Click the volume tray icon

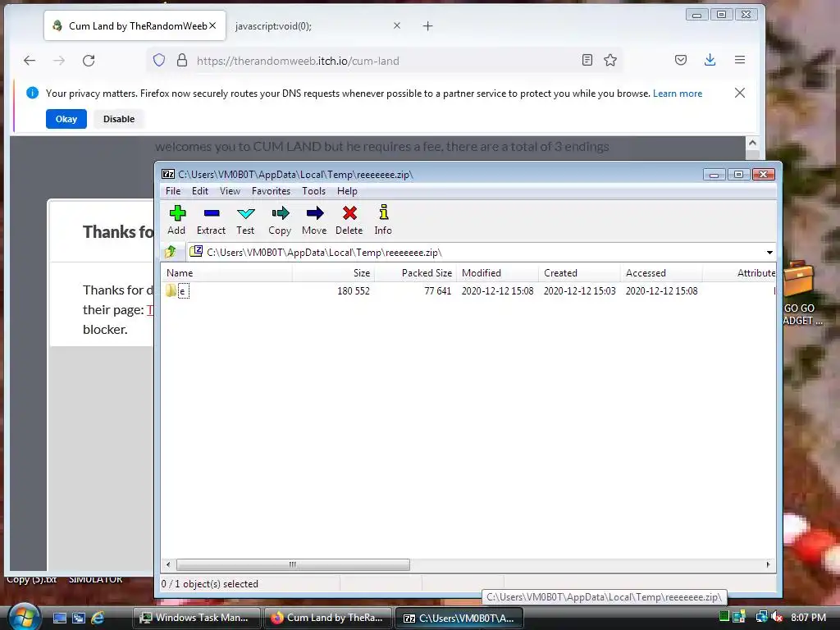(776, 617)
